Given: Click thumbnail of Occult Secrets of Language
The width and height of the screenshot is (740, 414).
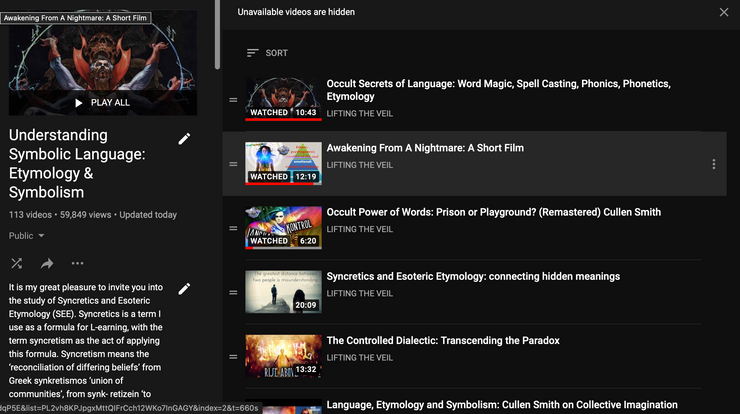Looking at the screenshot, I should [283, 99].
